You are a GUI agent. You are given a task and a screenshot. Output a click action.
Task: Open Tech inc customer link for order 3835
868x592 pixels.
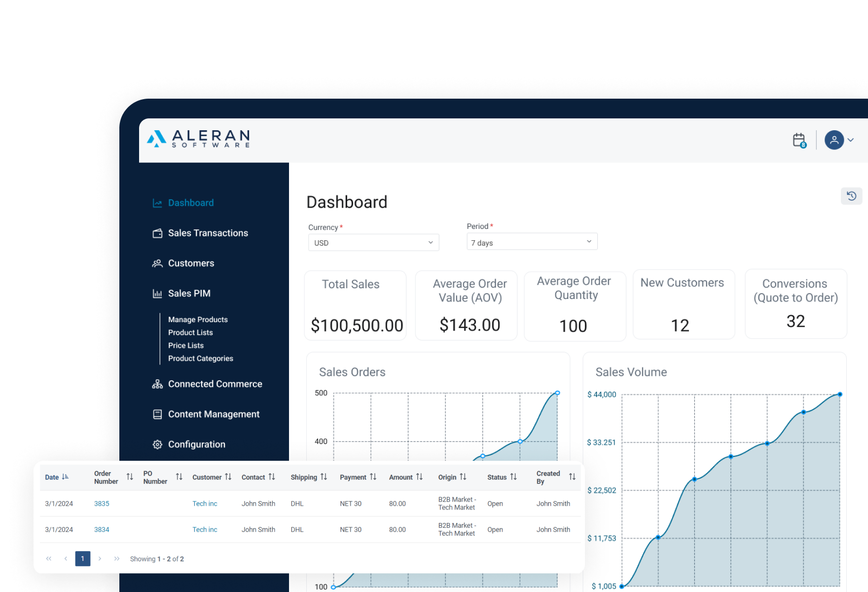[x=205, y=504]
